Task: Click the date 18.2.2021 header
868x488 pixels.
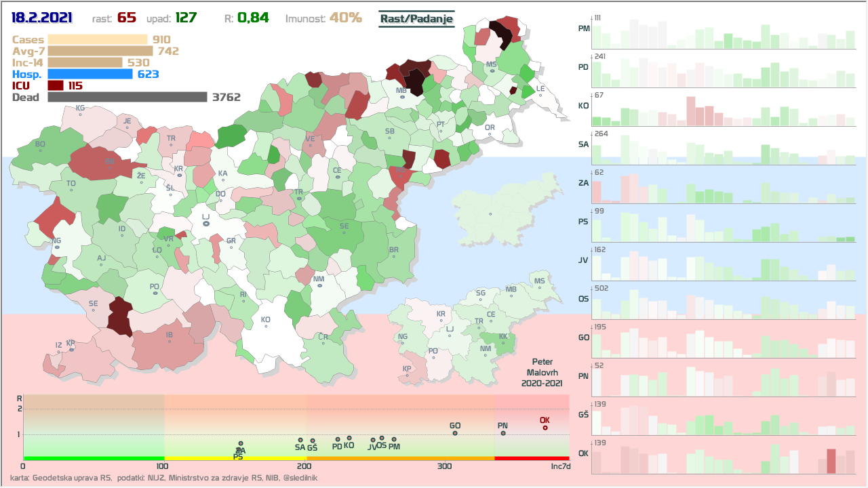Action: click(42, 18)
